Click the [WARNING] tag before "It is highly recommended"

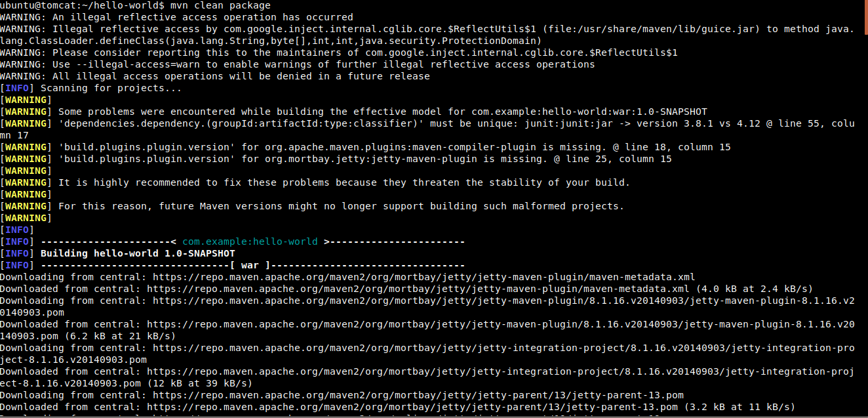[x=26, y=182]
